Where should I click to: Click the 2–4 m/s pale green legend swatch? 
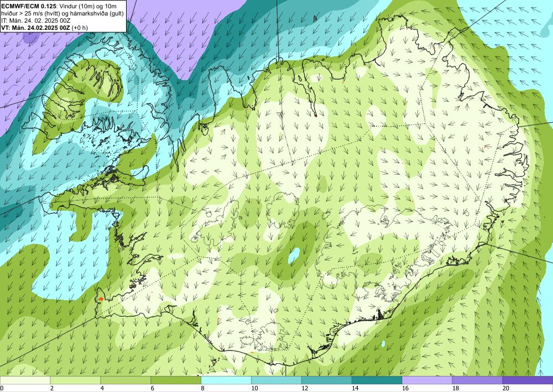click(75, 380)
